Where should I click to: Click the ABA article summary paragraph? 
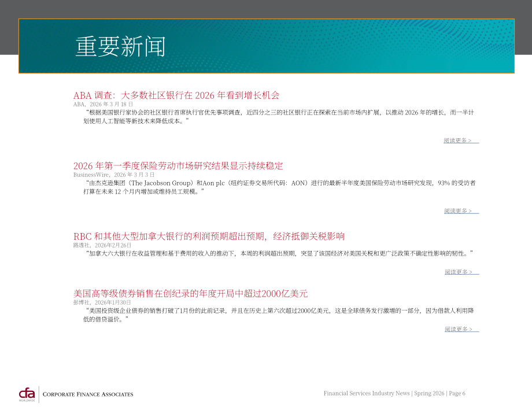click(279, 117)
